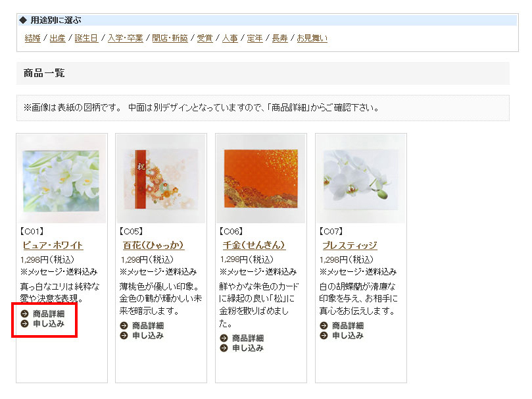Open 千金(せんきん) product title link

pyautogui.click(x=254, y=245)
